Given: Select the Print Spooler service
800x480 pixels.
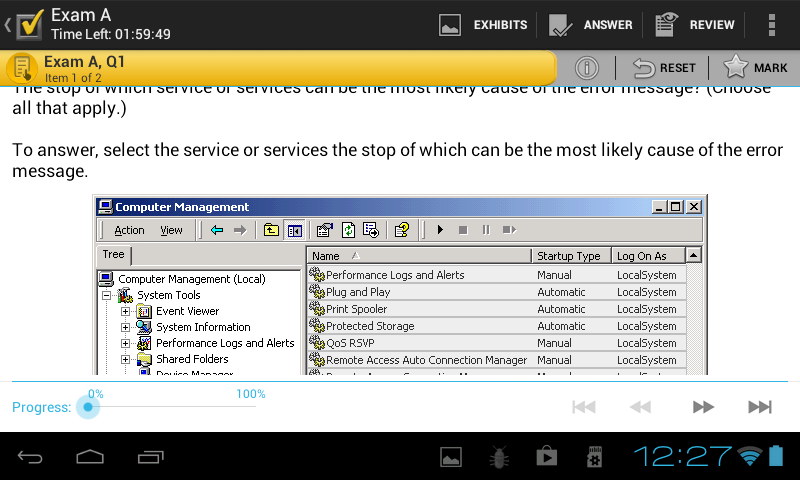Looking at the screenshot, I should (x=356, y=309).
